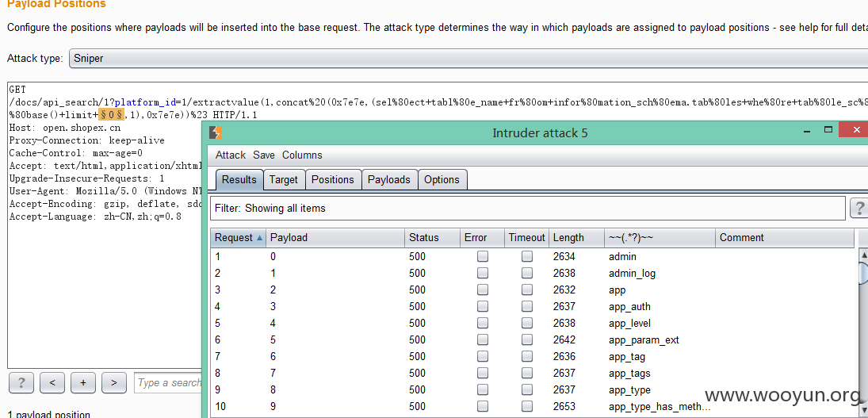868x418 pixels.
Task: Click the + button under the request editor
Action: (83, 382)
